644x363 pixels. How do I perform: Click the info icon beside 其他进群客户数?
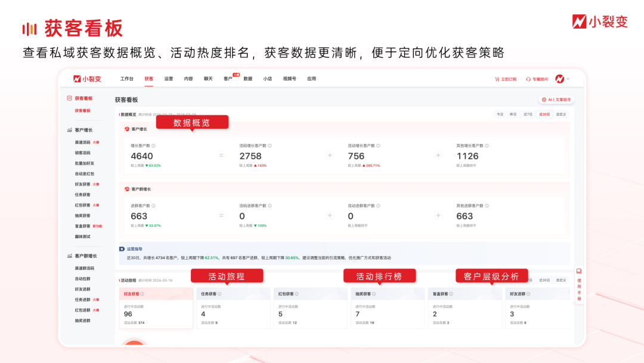[487, 205]
